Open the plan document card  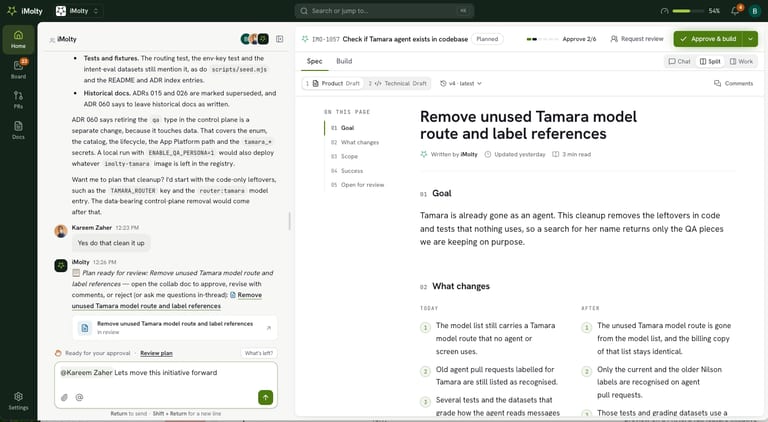click(174, 328)
